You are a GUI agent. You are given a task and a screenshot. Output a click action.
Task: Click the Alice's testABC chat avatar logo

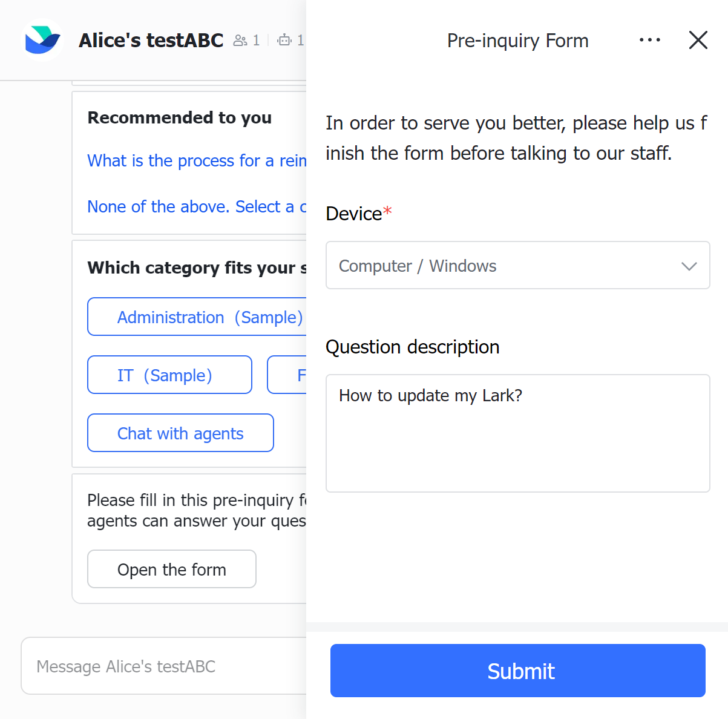42,40
